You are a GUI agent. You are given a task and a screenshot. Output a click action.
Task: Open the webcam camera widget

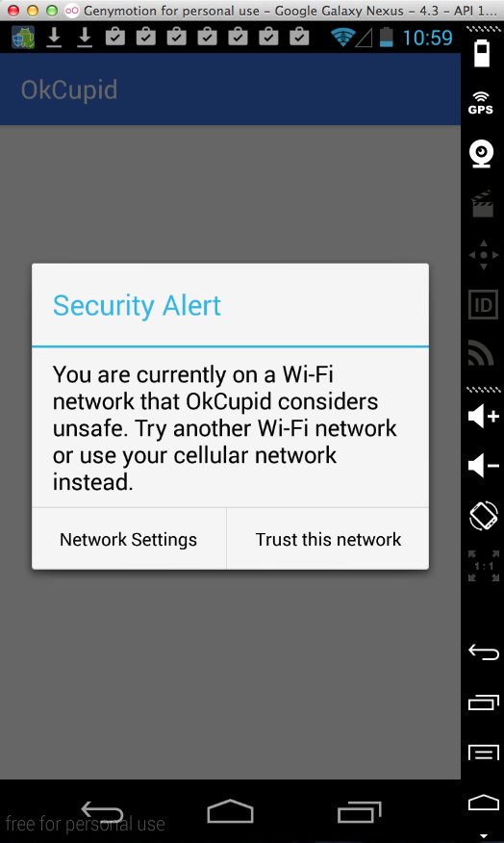pos(482,154)
